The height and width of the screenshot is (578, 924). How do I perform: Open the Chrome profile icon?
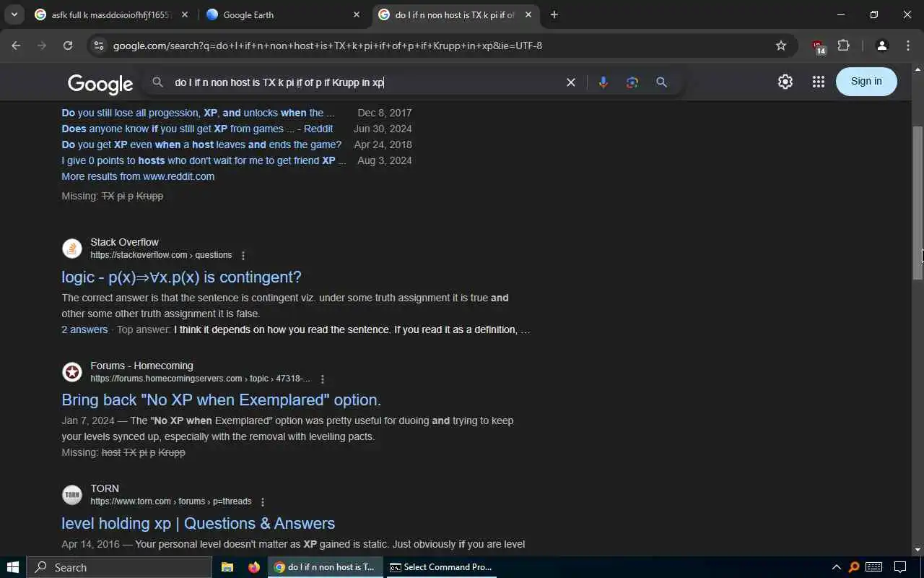coord(881,46)
